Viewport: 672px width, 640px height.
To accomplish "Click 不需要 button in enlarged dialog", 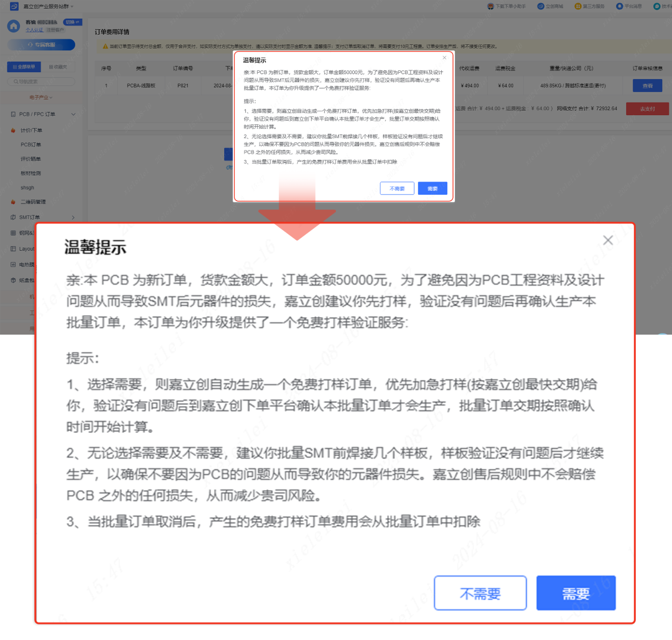I will point(480,593).
